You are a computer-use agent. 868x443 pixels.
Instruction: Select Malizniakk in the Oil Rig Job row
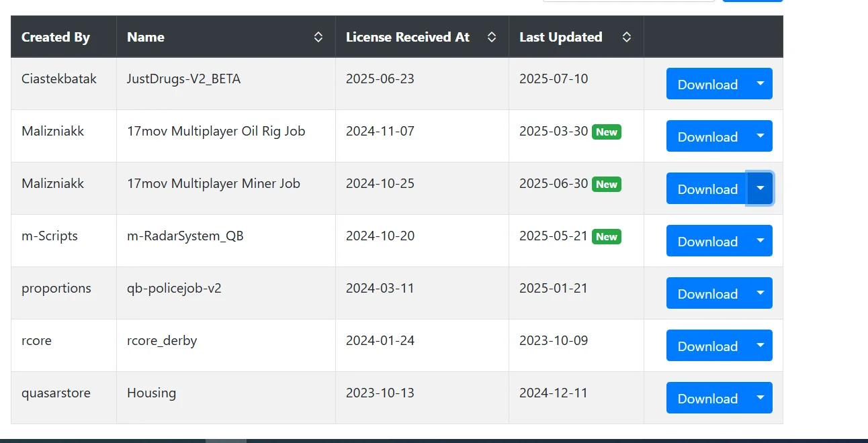coord(53,131)
